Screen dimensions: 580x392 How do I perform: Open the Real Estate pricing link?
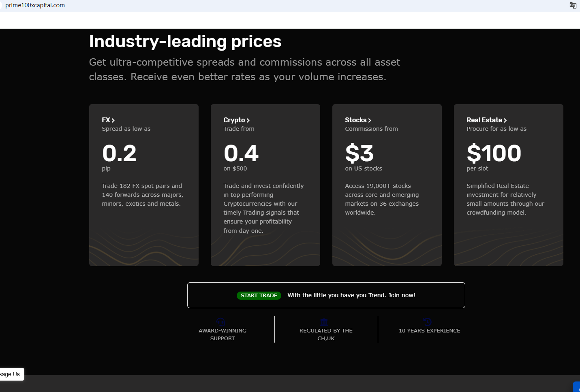(484, 120)
